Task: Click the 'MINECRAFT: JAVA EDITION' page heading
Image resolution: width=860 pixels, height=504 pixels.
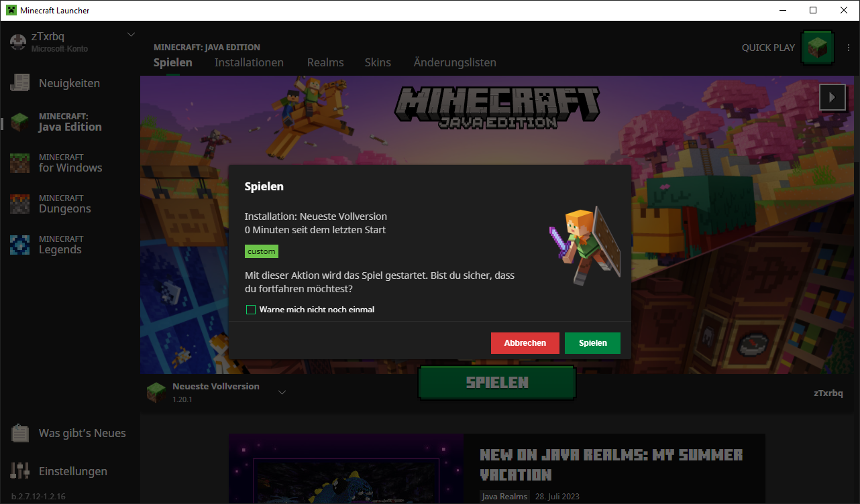Action: pyautogui.click(x=207, y=48)
